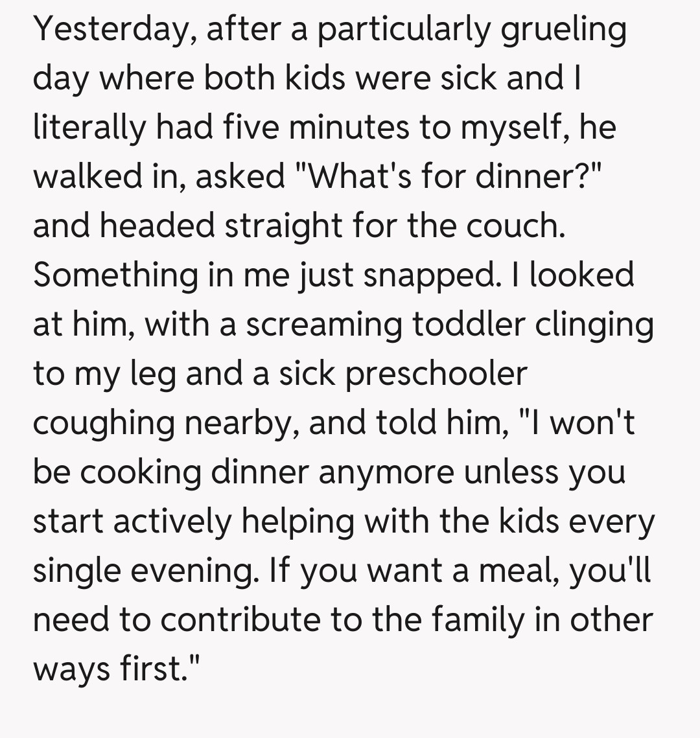This screenshot has width=700, height=738.
Task: Click the word "preschooler" in the paragraph
Action: [436, 374]
